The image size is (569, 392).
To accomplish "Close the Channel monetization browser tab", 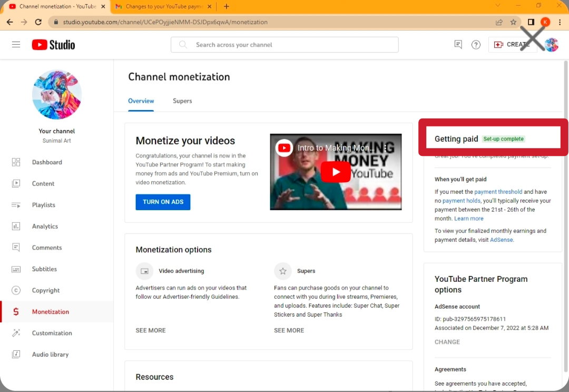I will coord(103,6).
